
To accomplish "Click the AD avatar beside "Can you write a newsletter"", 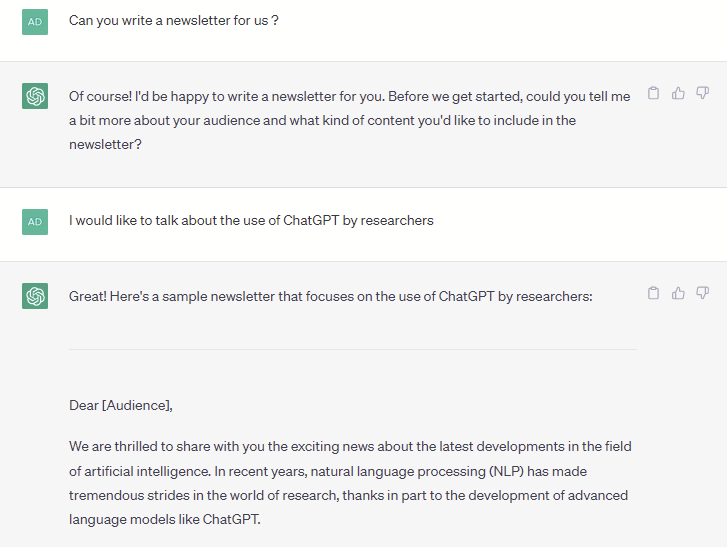I will pyautogui.click(x=35, y=22).
